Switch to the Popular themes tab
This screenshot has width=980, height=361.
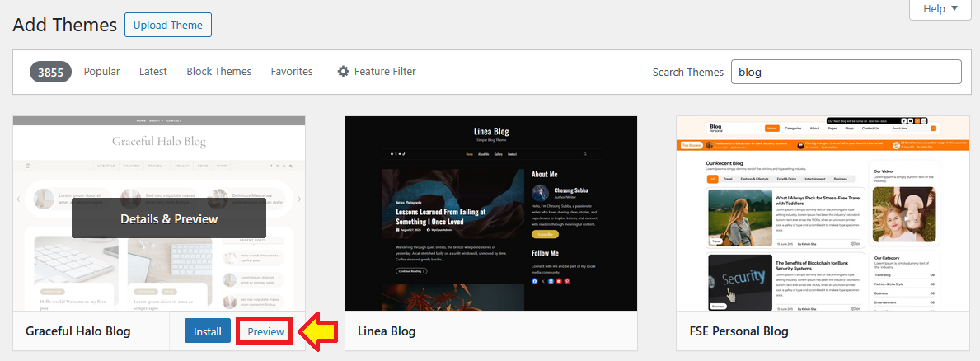click(x=101, y=72)
